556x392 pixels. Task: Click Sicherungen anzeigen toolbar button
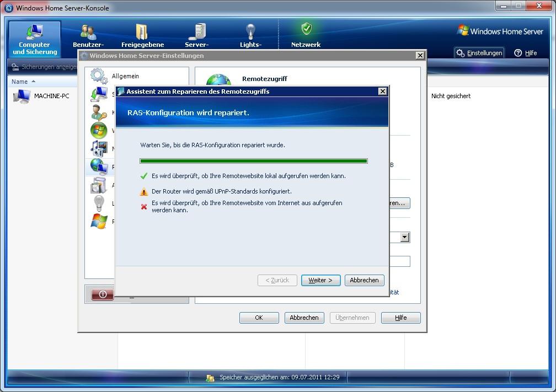click(x=44, y=67)
